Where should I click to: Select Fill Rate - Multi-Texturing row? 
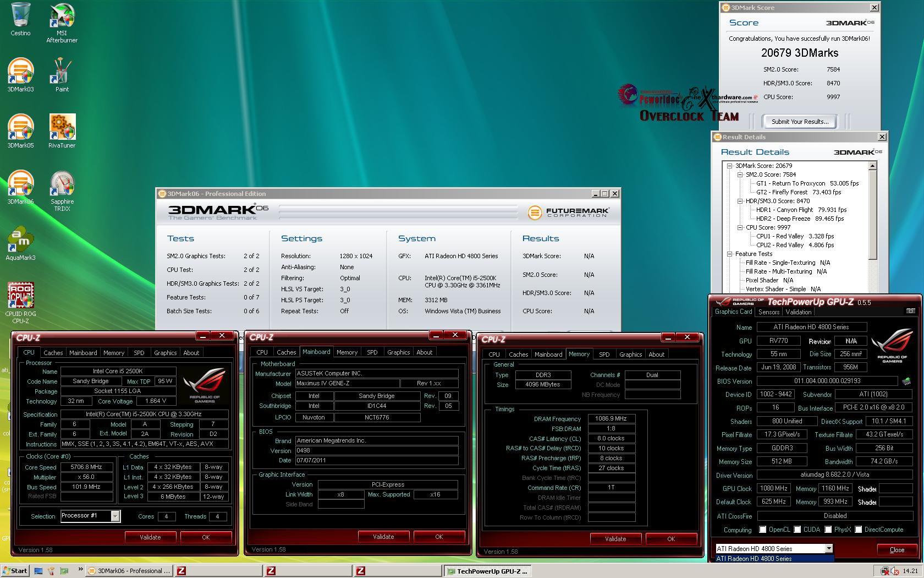pyautogui.click(x=786, y=271)
